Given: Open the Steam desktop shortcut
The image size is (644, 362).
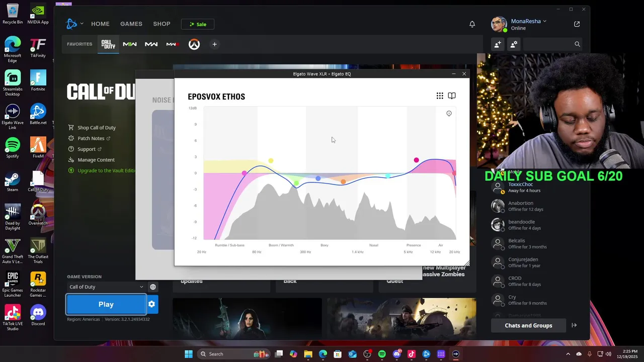Looking at the screenshot, I should pyautogui.click(x=13, y=182).
